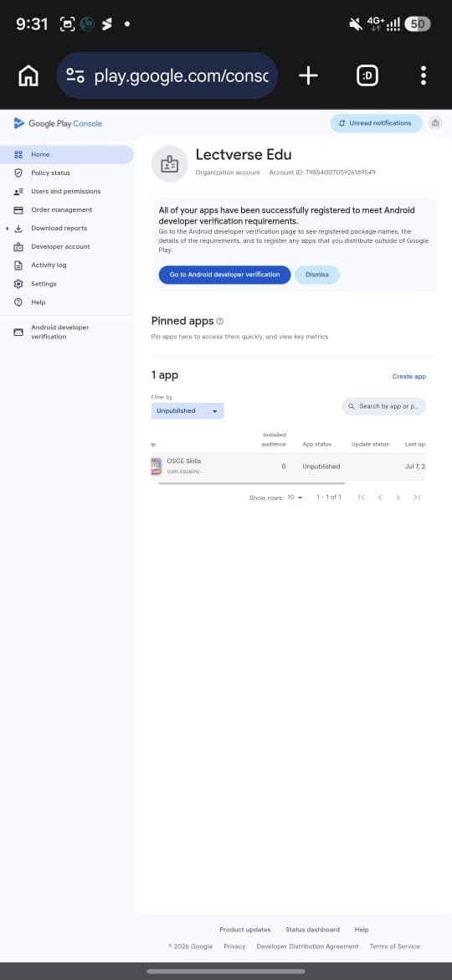452x980 pixels.
Task: Open the browser tab switcher icon
Action: 367,76
